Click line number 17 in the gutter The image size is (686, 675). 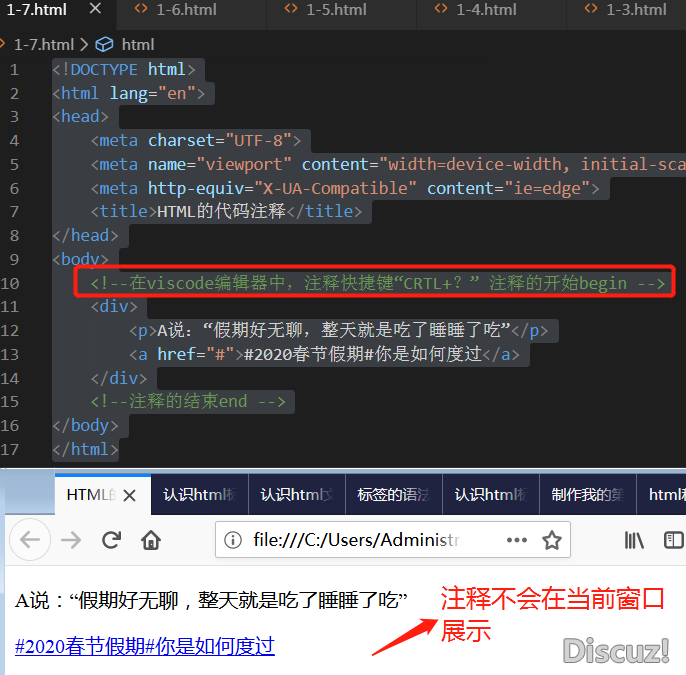tap(10, 449)
